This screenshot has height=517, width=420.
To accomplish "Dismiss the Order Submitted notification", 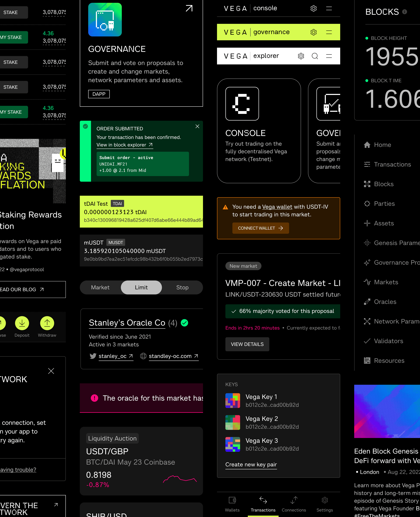I will point(197,126).
